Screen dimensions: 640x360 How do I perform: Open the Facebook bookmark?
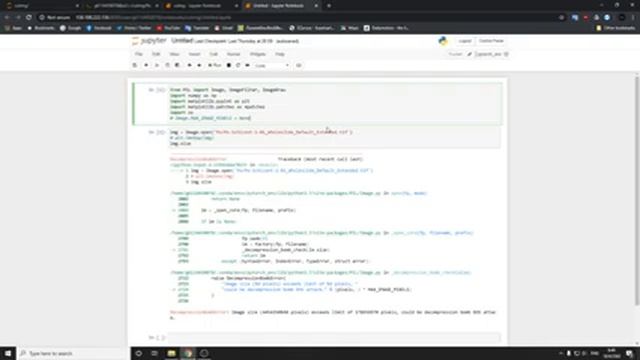[x=99, y=28]
